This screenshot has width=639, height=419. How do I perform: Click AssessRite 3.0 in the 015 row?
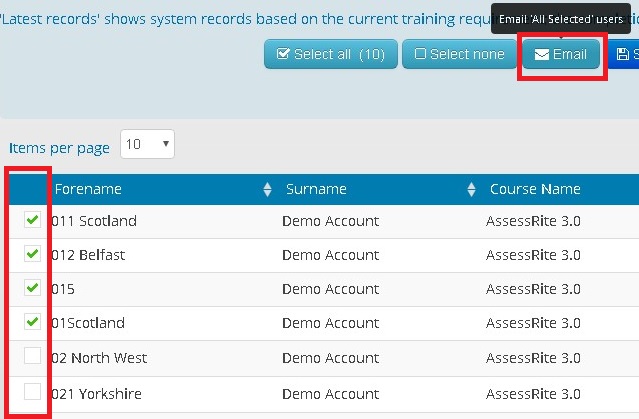(533, 289)
